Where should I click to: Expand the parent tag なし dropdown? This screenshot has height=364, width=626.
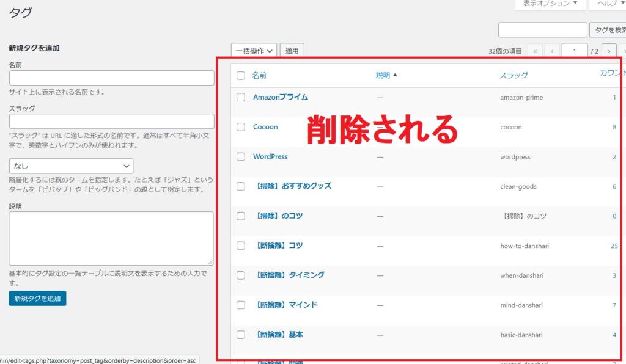[72, 166]
